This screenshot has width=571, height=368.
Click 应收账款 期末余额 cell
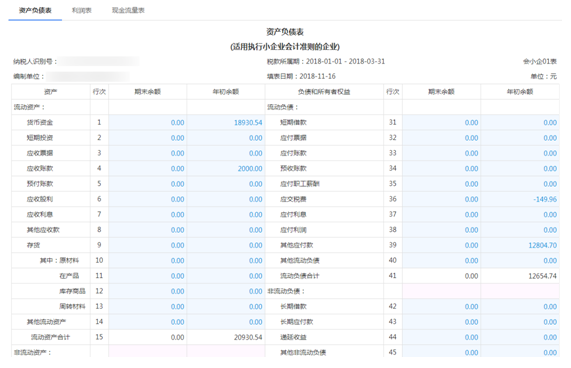pos(147,169)
